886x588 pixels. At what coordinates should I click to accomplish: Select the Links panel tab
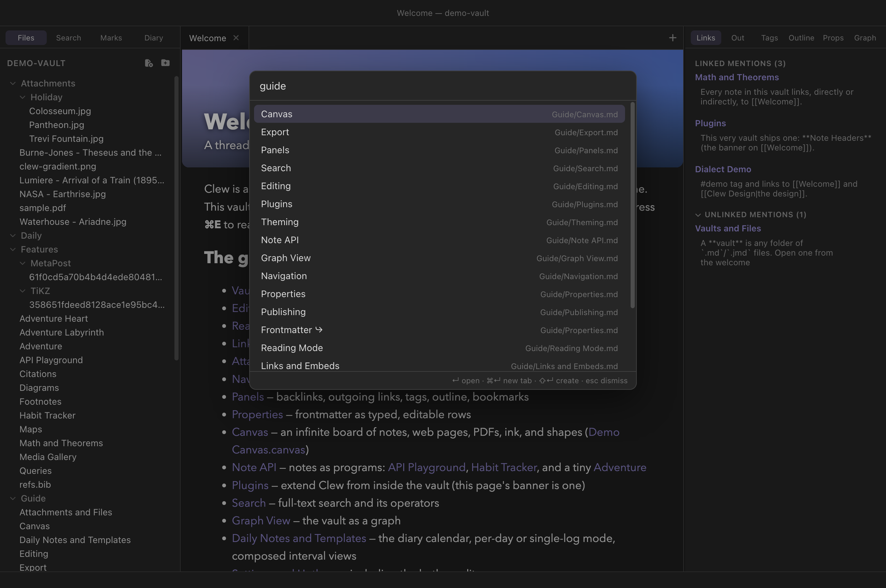(706, 37)
